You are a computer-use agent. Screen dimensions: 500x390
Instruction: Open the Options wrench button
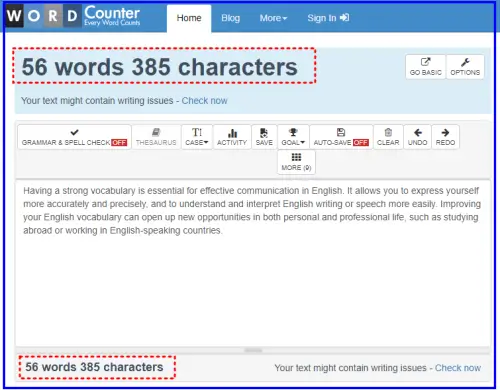tap(465, 67)
